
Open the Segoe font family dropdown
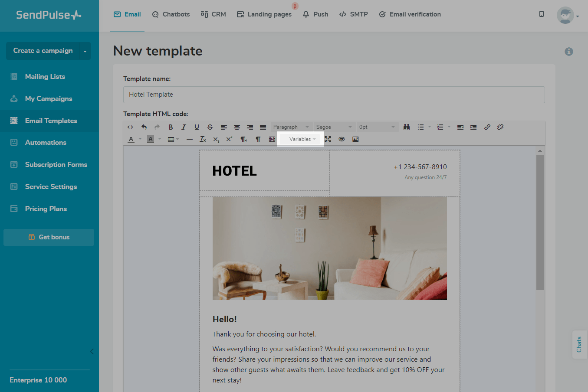pos(334,127)
